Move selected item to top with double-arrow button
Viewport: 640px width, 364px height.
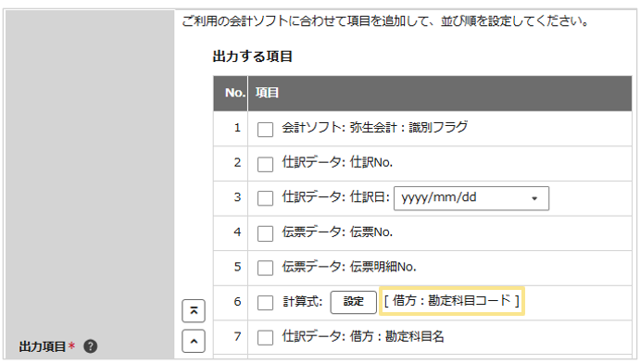pyautogui.click(x=194, y=311)
